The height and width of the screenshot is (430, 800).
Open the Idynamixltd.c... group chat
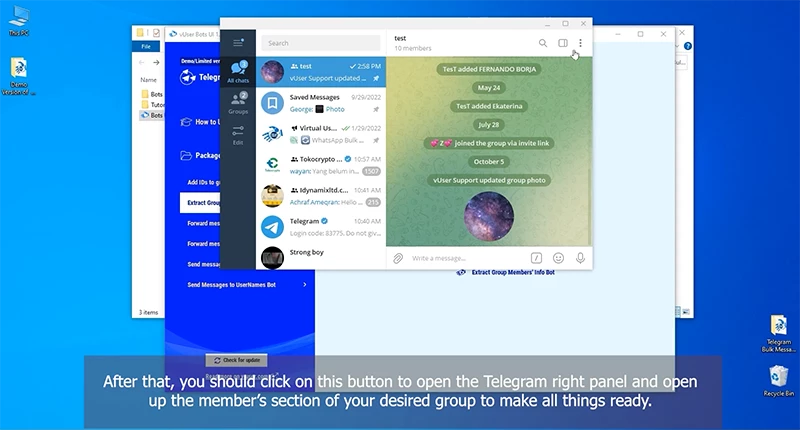(x=321, y=196)
